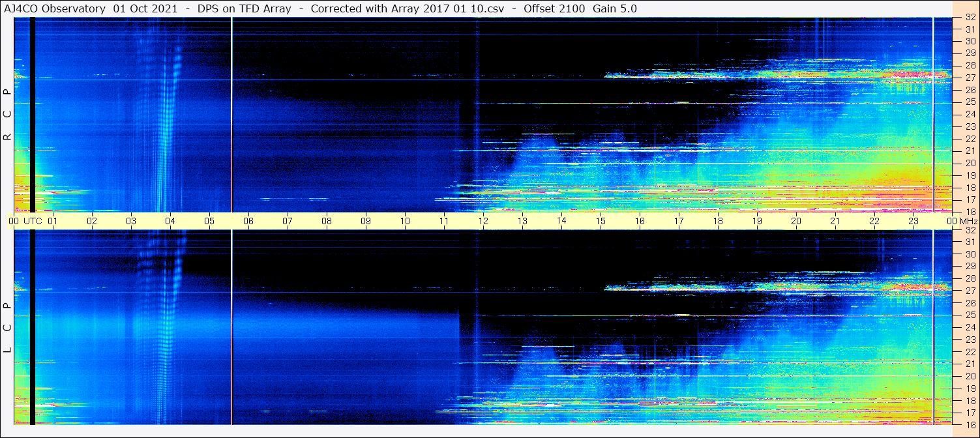Select the 11 hour tick on the time axis
The height and width of the screenshot is (438, 980).
(444, 221)
